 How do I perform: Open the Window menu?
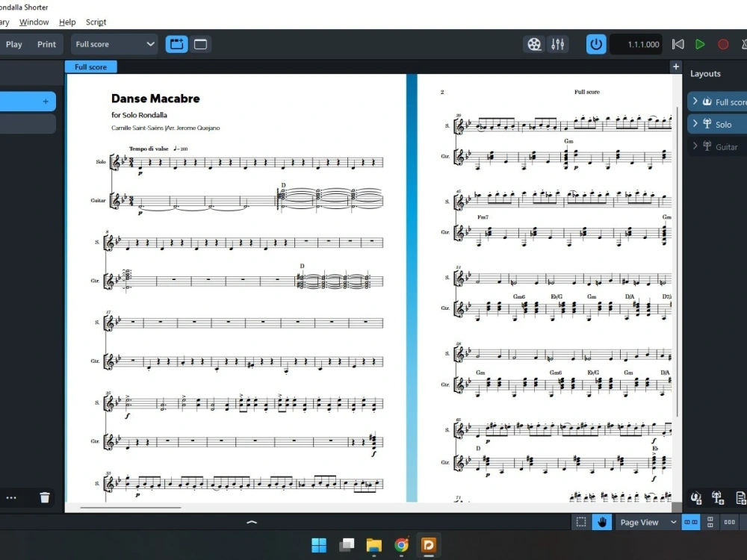point(34,22)
